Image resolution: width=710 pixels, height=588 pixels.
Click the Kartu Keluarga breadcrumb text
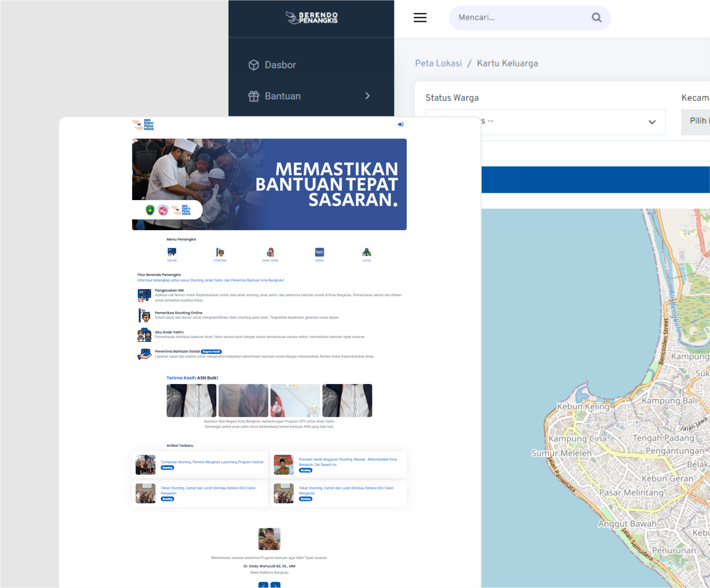tap(507, 63)
